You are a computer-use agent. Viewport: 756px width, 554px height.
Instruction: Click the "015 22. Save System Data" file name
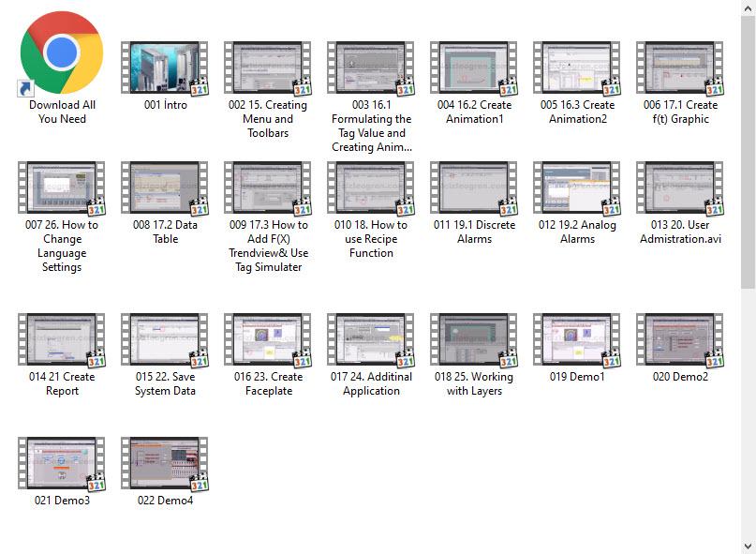coord(166,383)
